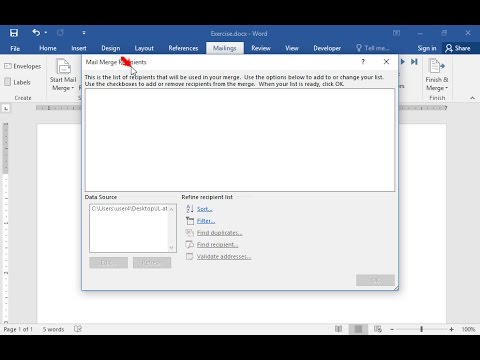Open the File tab
Viewport: 480px width, 360px height.
15,48
